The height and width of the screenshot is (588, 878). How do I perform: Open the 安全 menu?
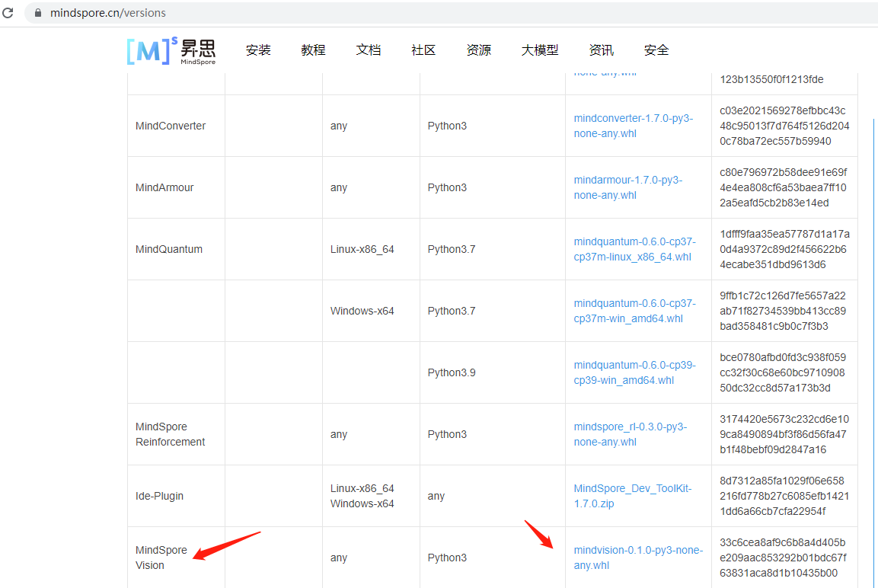pos(656,50)
